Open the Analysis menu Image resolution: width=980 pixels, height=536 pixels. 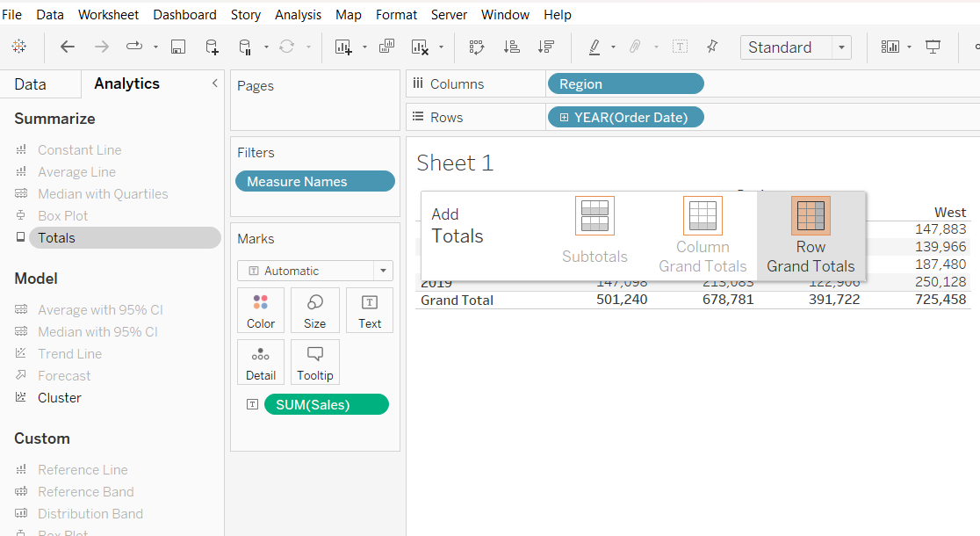[x=298, y=15]
